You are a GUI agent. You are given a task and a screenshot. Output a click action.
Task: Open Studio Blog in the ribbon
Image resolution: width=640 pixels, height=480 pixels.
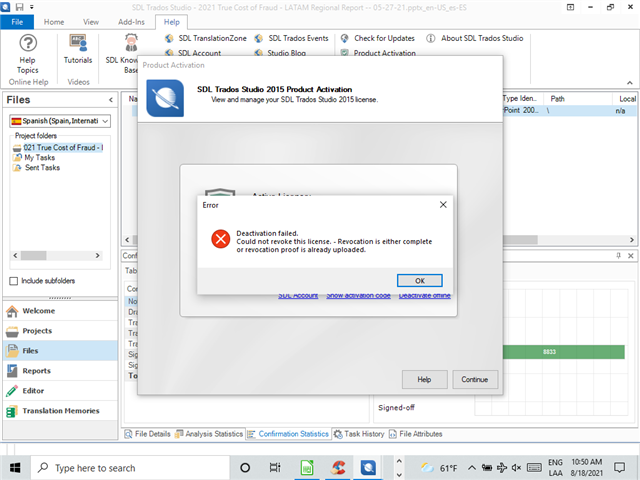(280, 53)
